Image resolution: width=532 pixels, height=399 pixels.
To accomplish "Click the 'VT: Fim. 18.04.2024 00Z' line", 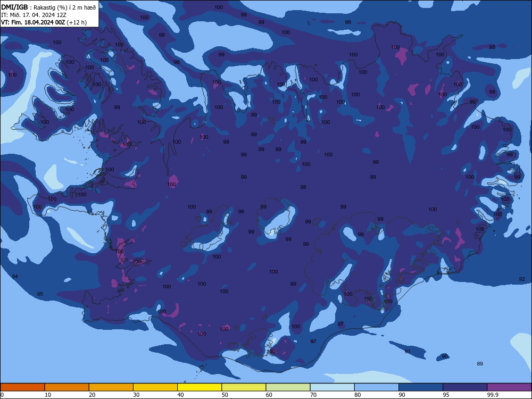I will [x=44, y=22].
